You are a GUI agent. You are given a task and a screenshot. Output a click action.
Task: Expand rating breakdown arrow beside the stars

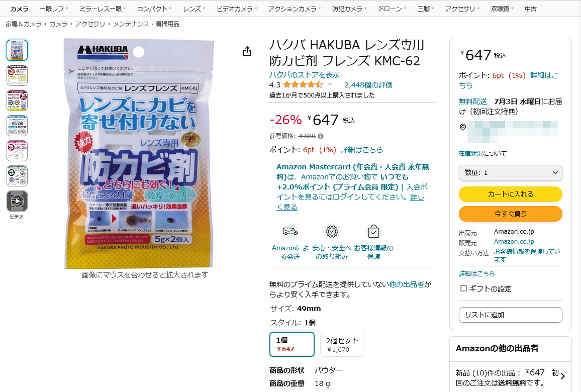pyautogui.click(x=330, y=85)
